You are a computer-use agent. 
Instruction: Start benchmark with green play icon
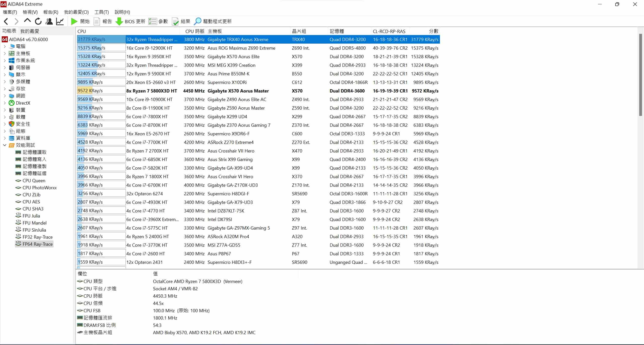pyautogui.click(x=74, y=21)
